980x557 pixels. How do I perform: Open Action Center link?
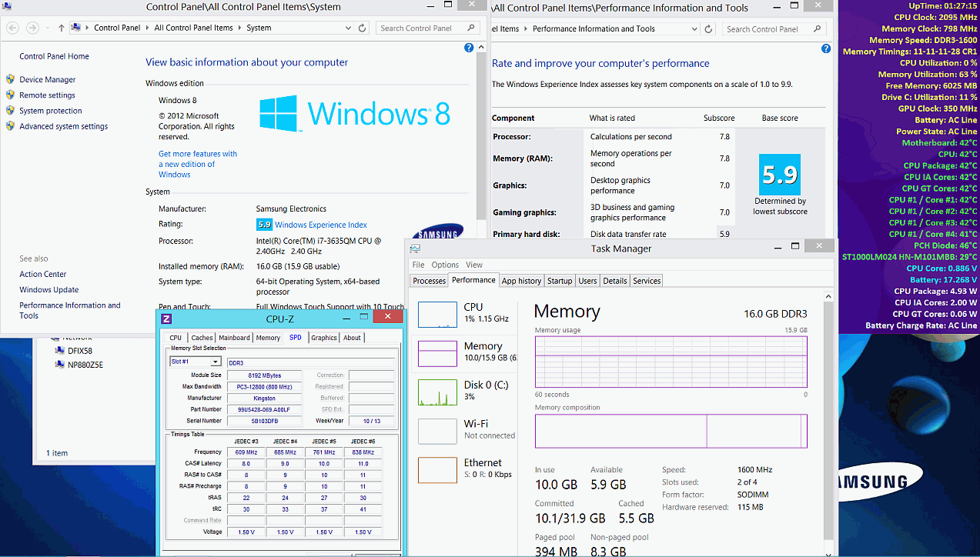click(x=42, y=274)
